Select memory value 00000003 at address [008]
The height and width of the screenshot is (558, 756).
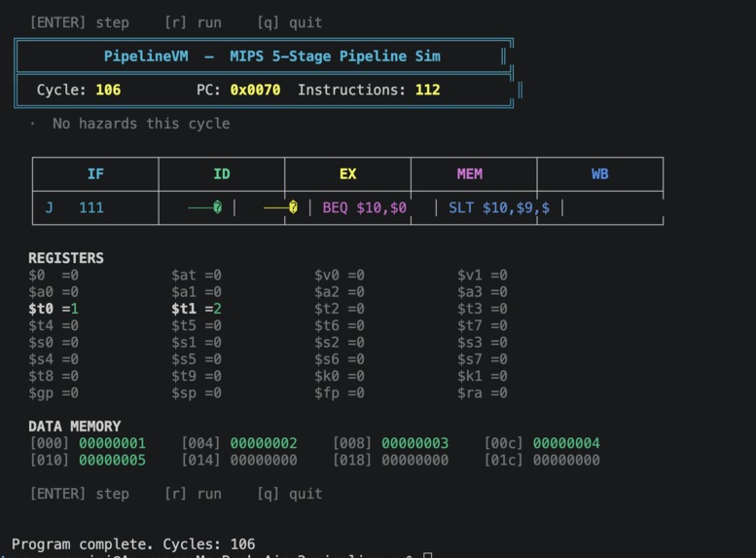[x=415, y=444]
